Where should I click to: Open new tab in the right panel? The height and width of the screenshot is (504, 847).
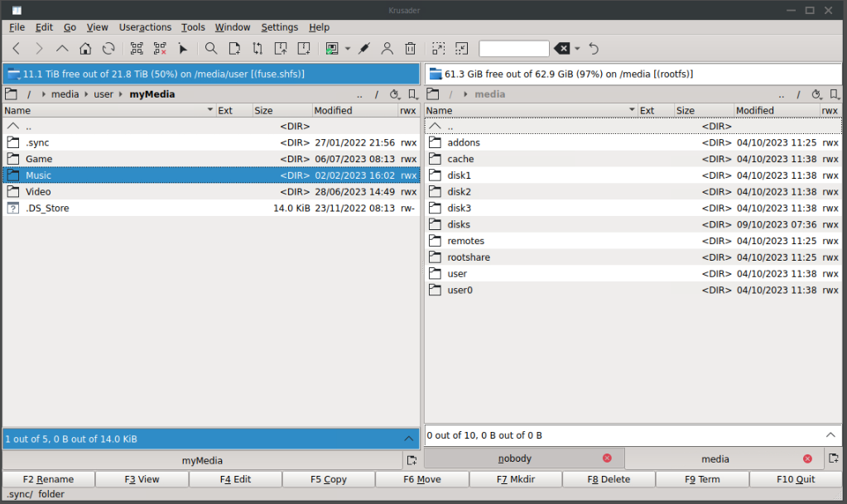[834, 458]
